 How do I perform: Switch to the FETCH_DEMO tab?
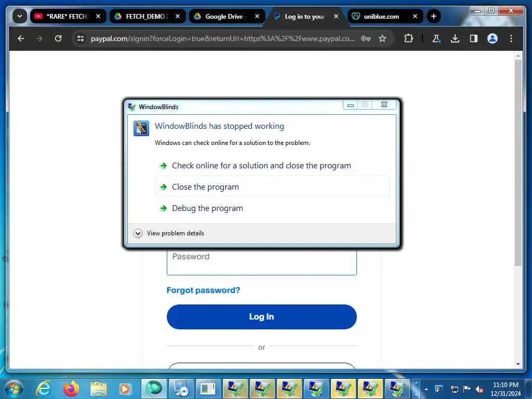147,16
